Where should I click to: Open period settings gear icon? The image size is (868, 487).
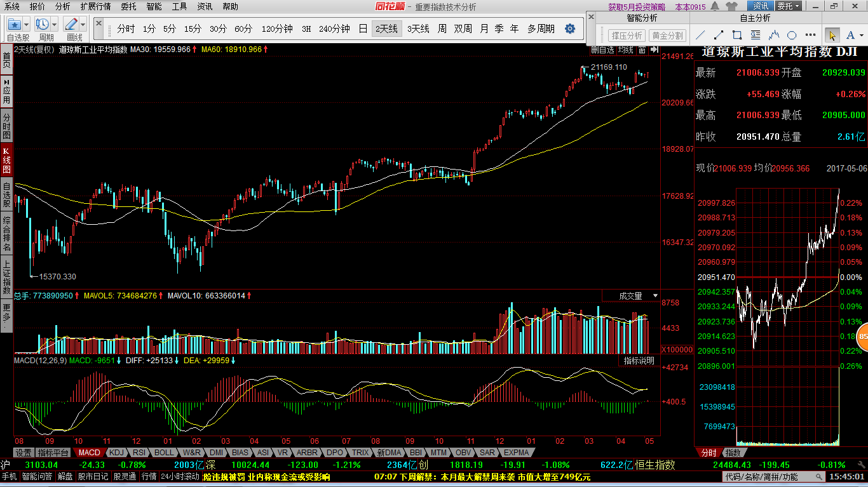(570, 29)
